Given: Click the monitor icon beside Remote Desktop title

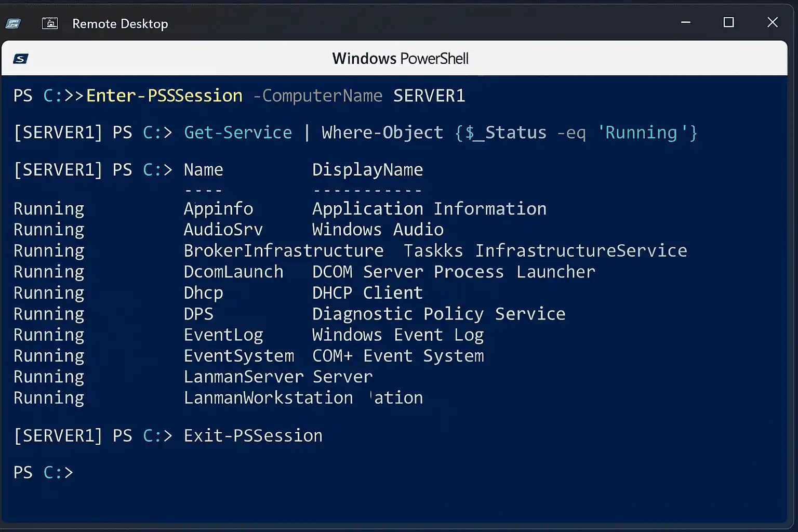Looking at the screenshot, I should (50, 23).
